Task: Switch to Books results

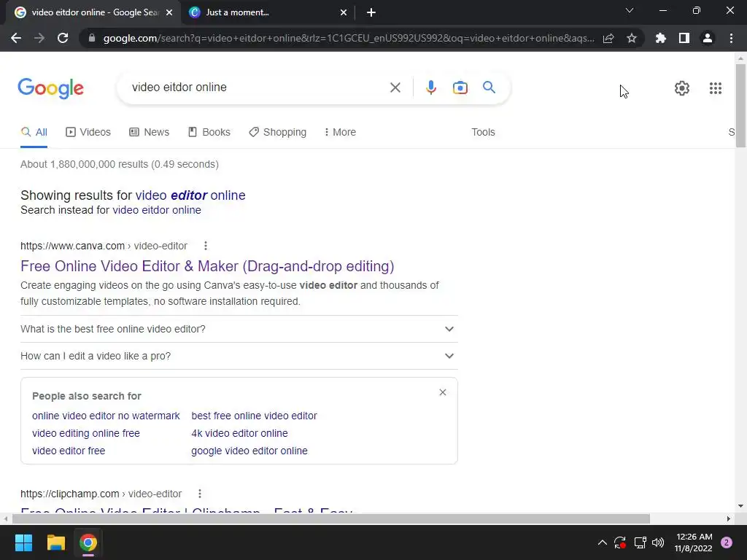Action: tap(209, 133)
